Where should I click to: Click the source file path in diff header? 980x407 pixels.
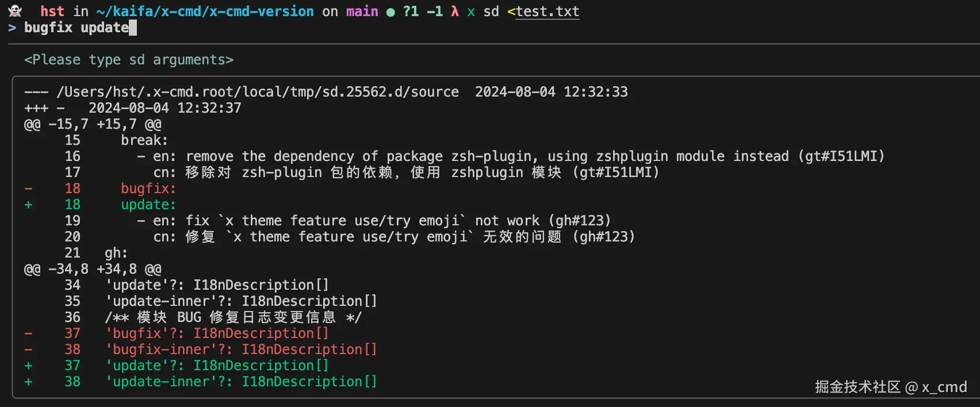coord(258,92)
